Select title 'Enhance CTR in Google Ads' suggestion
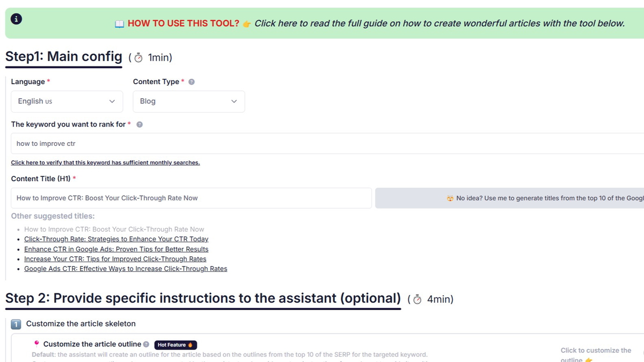 coord(116,249)
